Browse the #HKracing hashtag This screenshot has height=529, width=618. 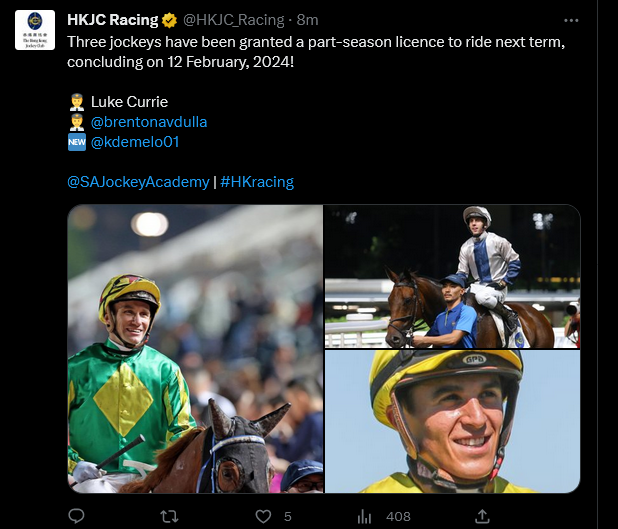[257, 181]
